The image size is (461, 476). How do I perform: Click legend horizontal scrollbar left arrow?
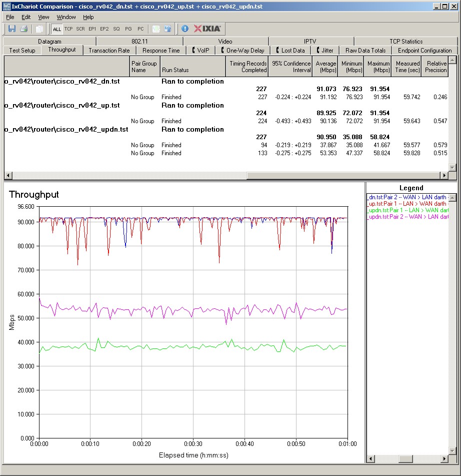coord(370,458)
